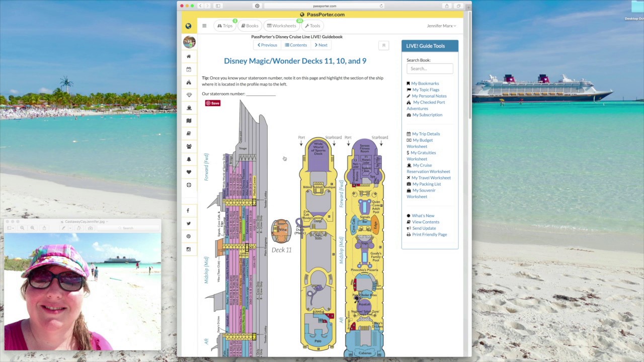This screenshot has width=644, height=362.
Task: Open the Instagram icon in the sidebar
Action: pyautogui.click(x=189, y=249)
